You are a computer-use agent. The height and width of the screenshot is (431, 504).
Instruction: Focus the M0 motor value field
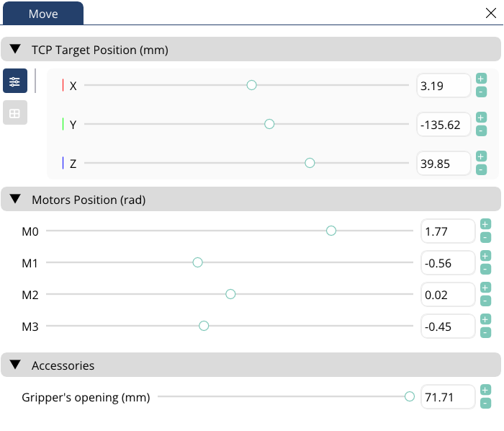(447, 231)
